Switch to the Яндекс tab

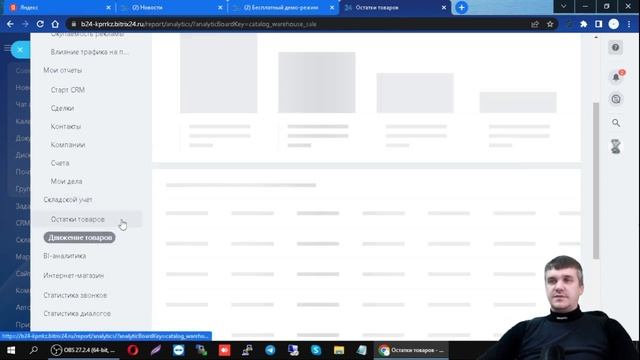(59, 7)
